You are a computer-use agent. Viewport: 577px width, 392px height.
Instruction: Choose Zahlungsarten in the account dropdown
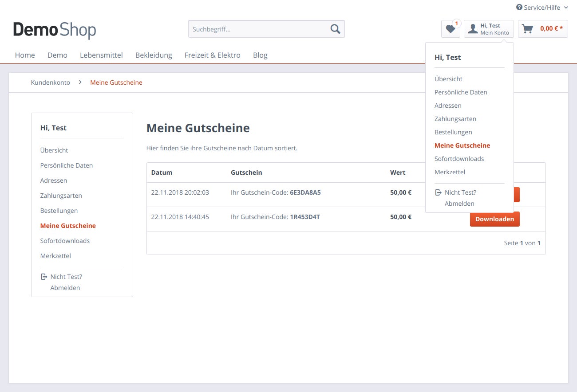[455, 119]
